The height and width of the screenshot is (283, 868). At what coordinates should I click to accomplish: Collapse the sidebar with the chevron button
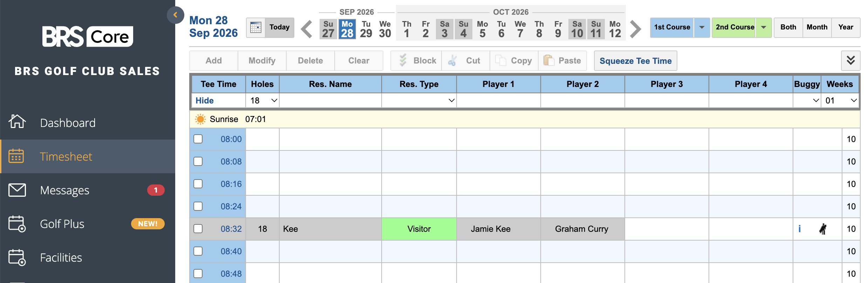click(x=175, y=15)
